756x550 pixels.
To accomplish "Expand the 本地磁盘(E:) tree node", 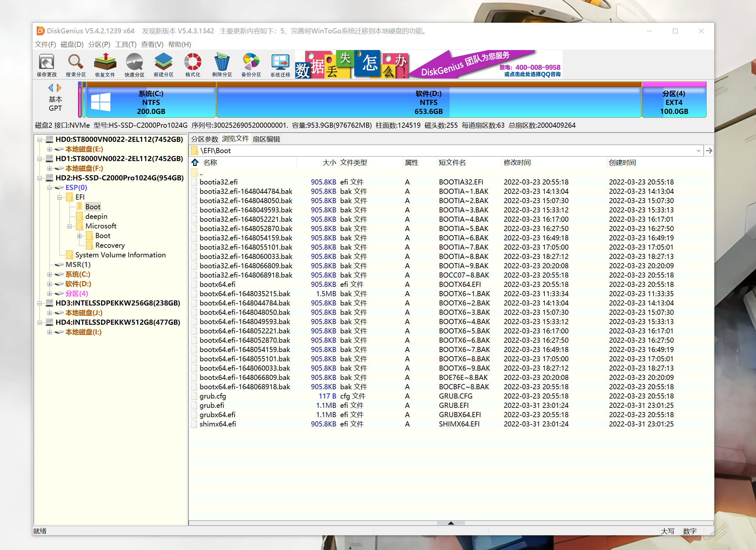I will click(49, 149).
